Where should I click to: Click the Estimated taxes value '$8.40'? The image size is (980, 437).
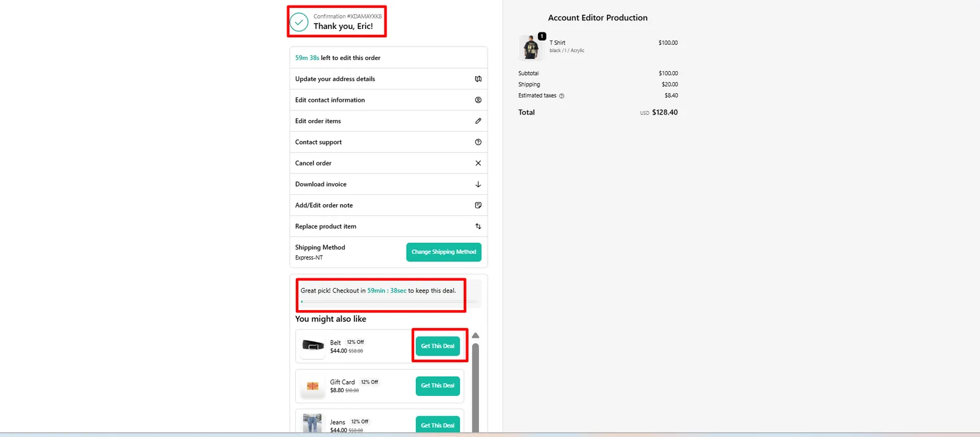[x=671, y=96]
